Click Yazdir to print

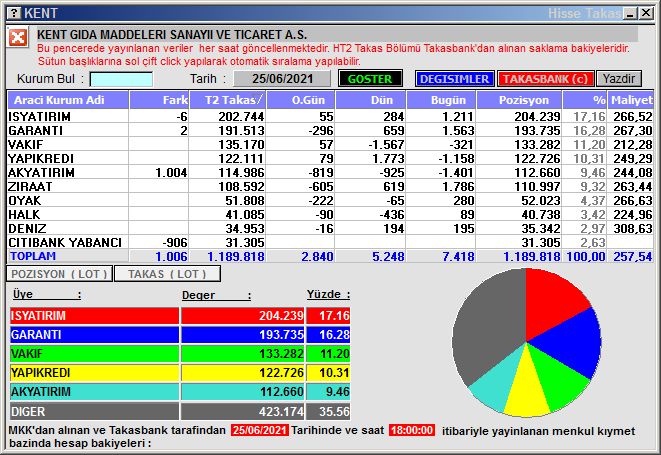pyautogui.click(x=619, y=79)
